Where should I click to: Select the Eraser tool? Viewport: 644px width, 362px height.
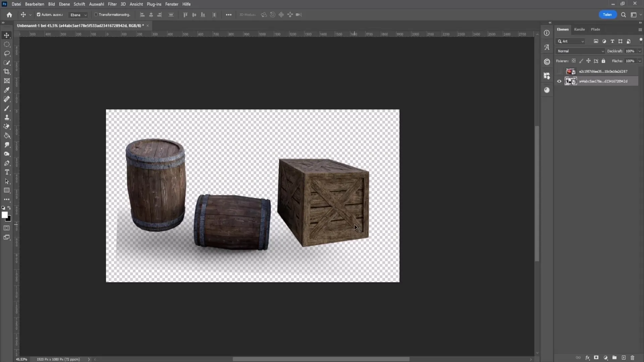coord(7,126)
